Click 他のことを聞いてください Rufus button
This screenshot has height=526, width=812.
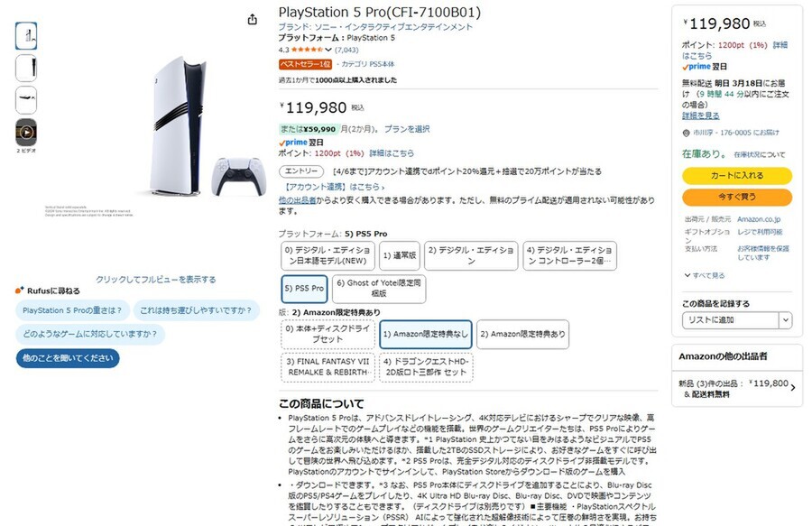68,358
